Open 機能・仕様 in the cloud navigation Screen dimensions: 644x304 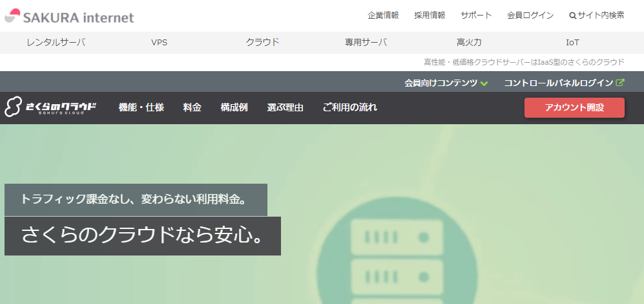point(141,107)
